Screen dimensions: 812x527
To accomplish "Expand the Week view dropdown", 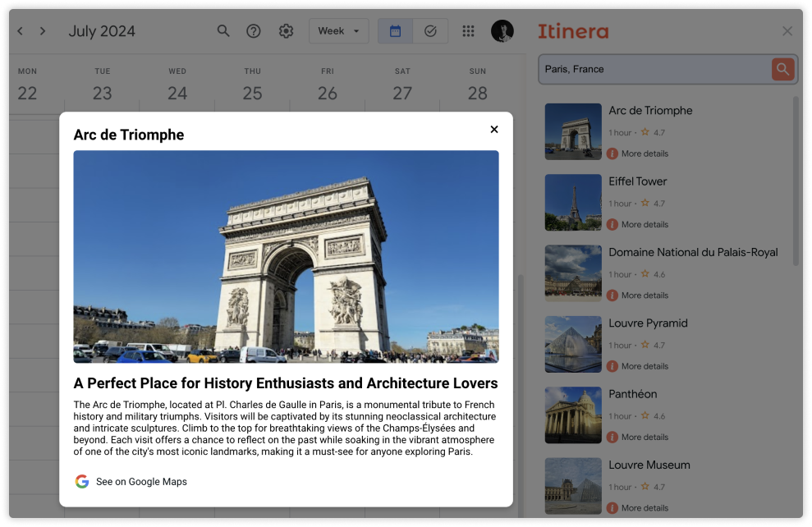I will click(338, 31).
